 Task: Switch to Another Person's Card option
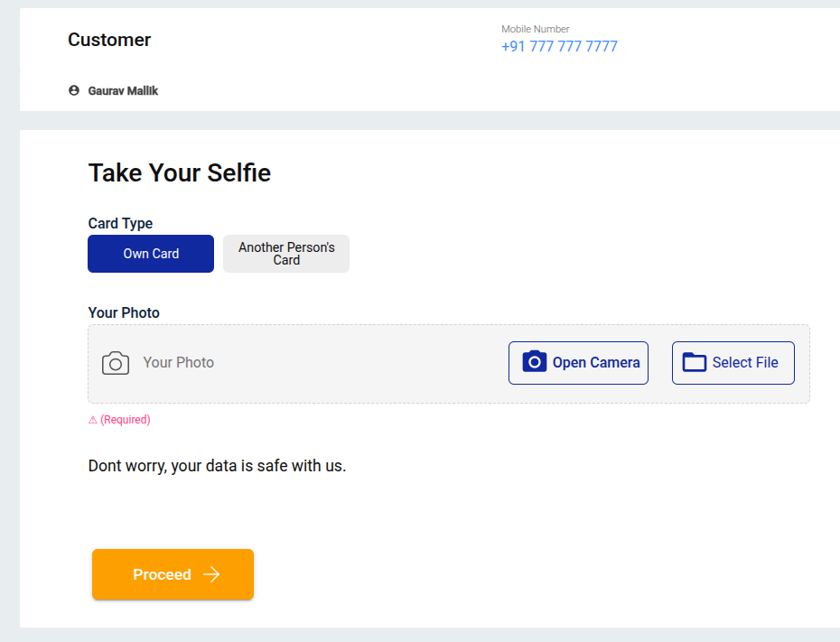tap(286, 254)
